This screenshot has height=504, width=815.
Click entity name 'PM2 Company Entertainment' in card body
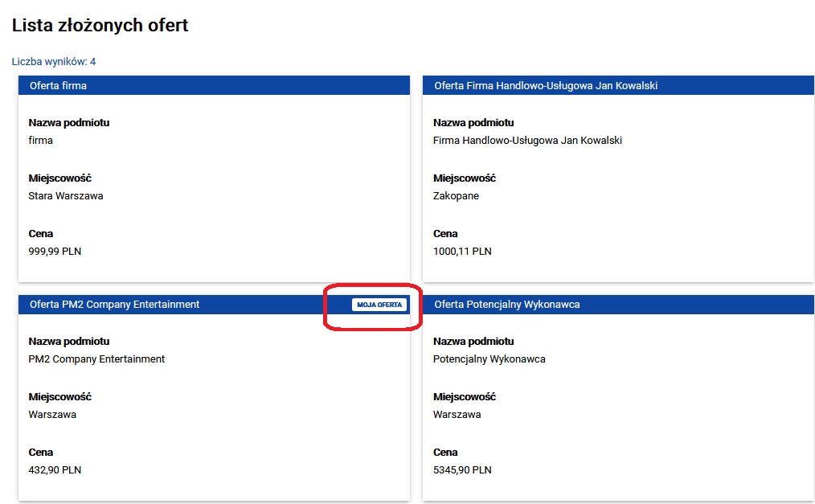(96, 359)
